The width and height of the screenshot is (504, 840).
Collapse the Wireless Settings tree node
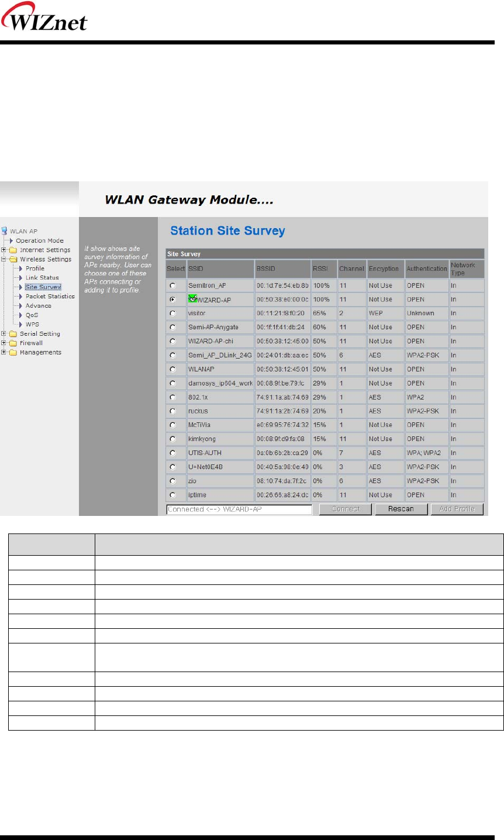click(4, 259)
